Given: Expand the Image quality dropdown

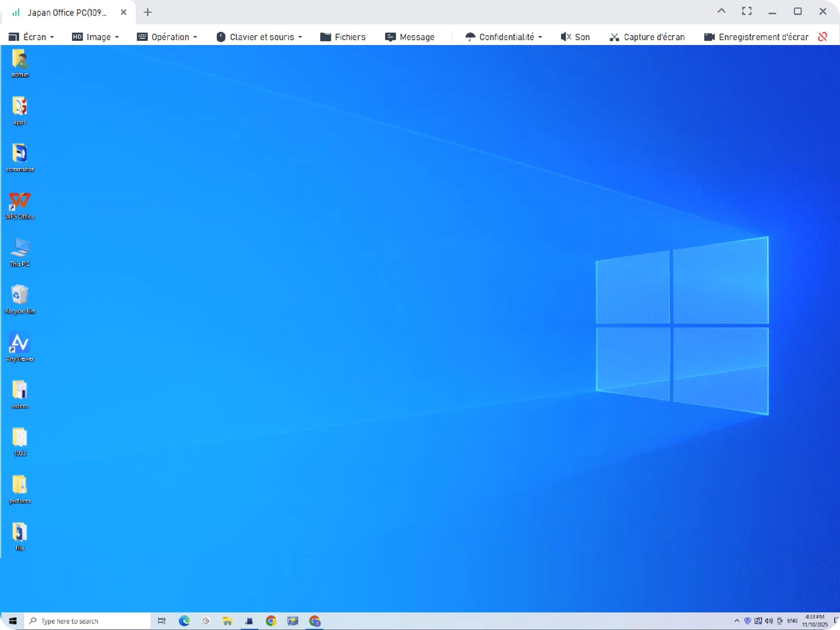Looking at the screenshot, I should (95, 37).
